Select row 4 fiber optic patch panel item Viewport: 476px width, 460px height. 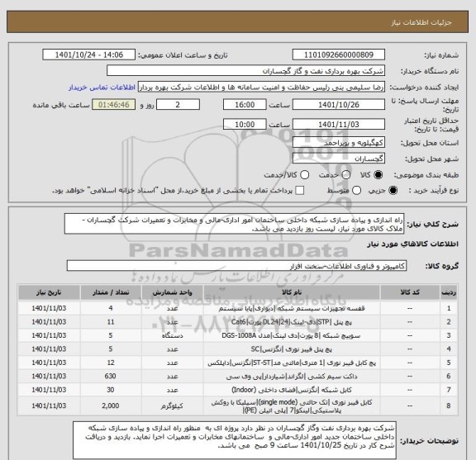click(x=237, y=349)
